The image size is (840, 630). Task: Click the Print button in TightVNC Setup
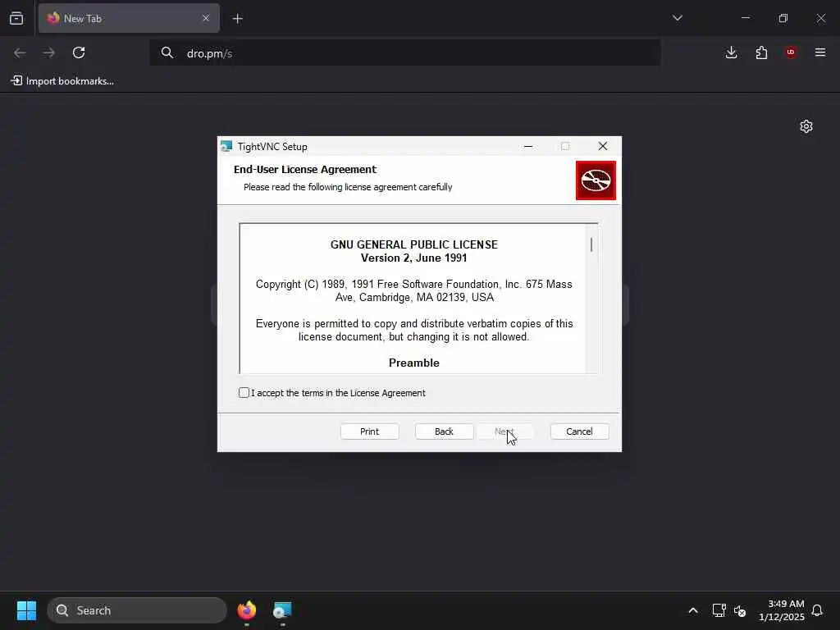click(x=369, y=431)
